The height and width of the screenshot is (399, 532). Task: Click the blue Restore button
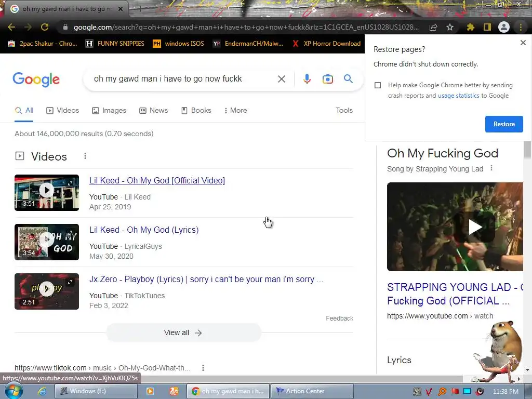504,124
